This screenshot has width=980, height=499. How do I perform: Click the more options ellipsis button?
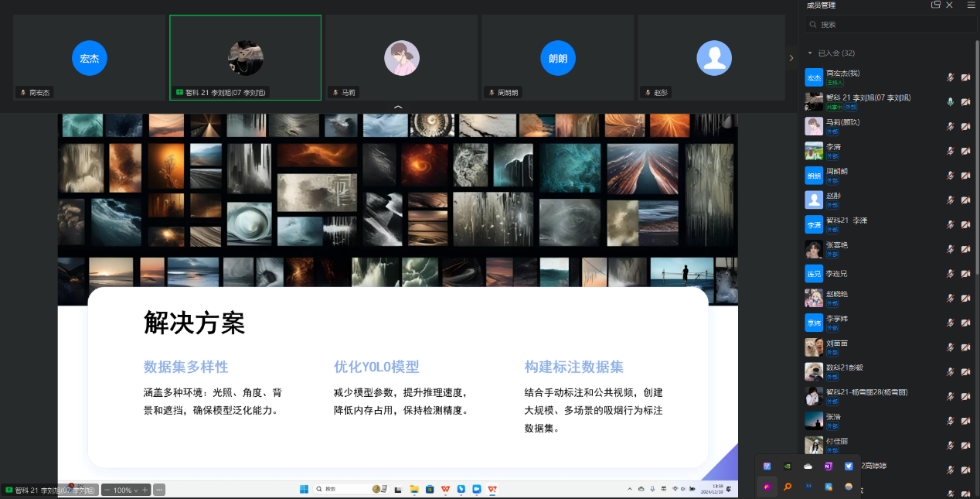click(159, 490)
